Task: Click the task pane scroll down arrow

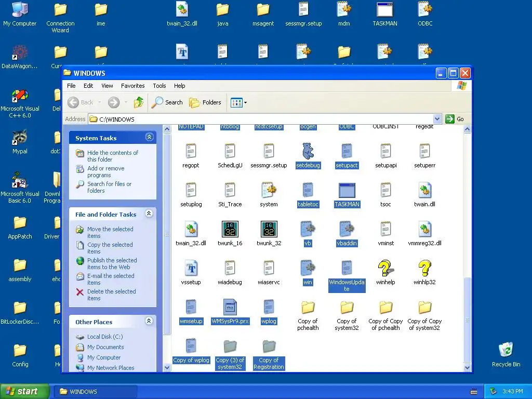Action: tap(167, 367)
